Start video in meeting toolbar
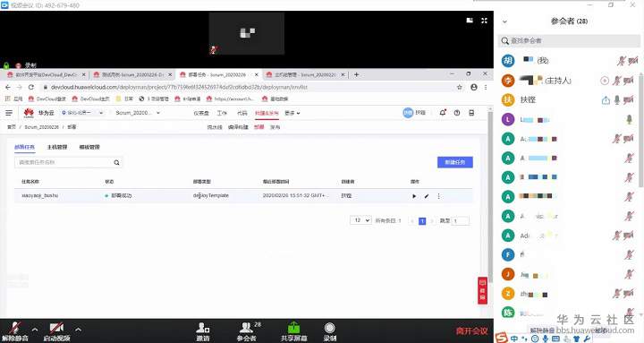The width and height of the screenshot is (644, 343). tap(56, 331)
